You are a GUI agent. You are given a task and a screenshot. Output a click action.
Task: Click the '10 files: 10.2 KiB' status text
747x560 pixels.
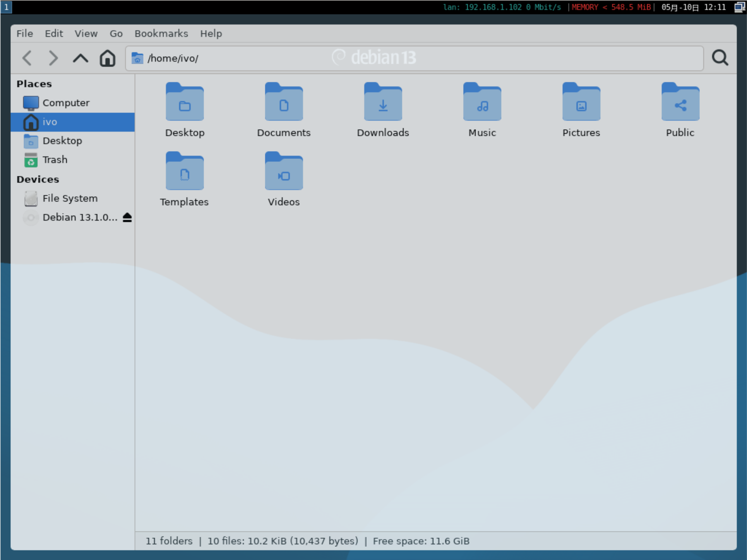(283, 541)
